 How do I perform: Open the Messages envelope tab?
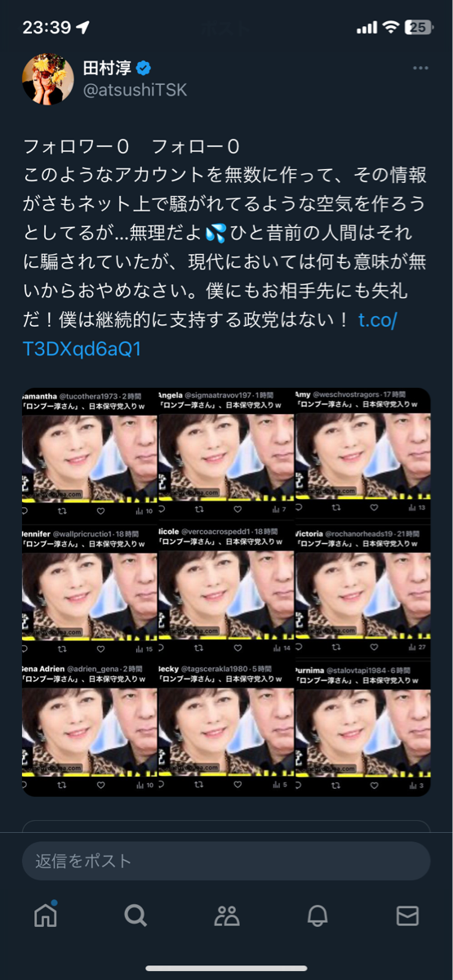click(x=407, y=915)
